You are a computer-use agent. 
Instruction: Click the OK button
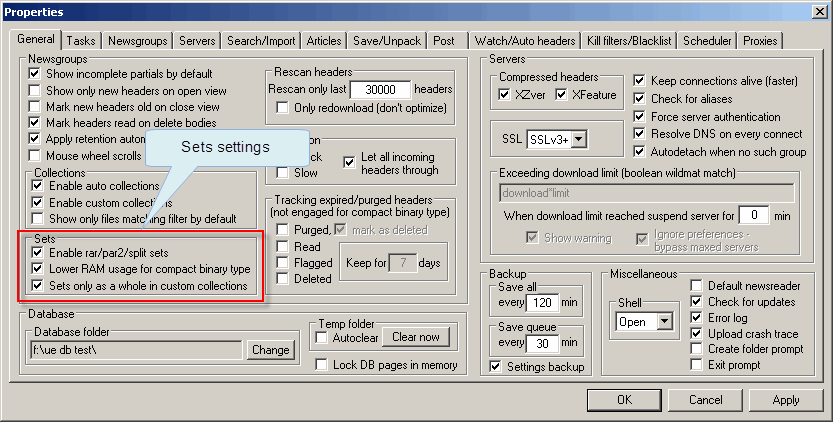click(624, 400)
